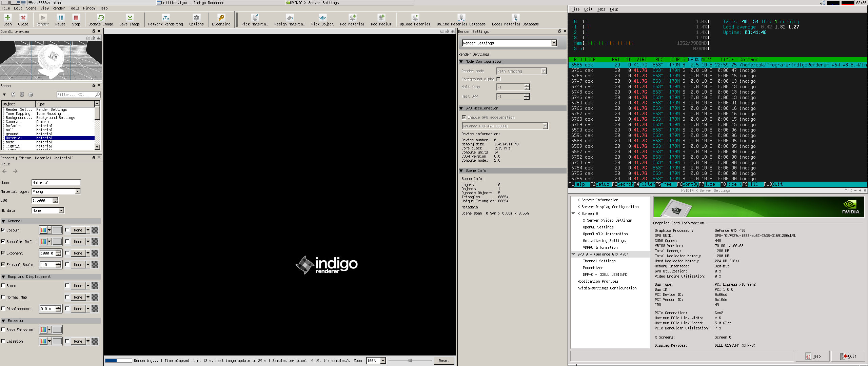Click the Add Medium toolbar icon
The image size is (868, 366).
click(381, 18)
